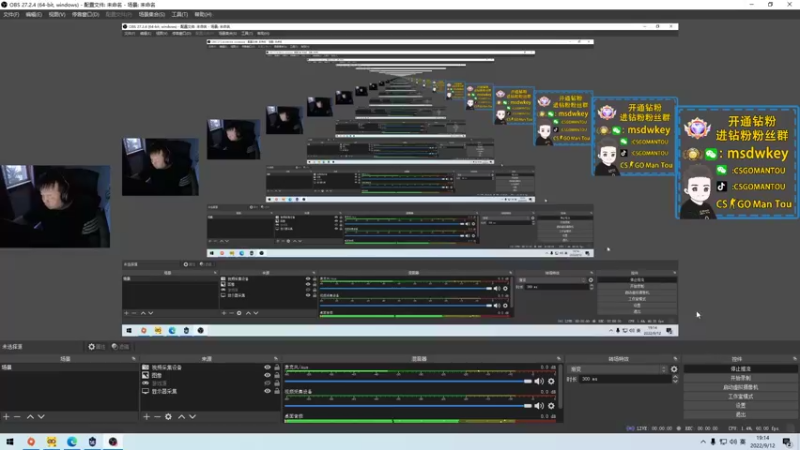The width and height of the screenshot is (800, 450).
Task: Click Studio Mode button in Controls
Action: 740,396
